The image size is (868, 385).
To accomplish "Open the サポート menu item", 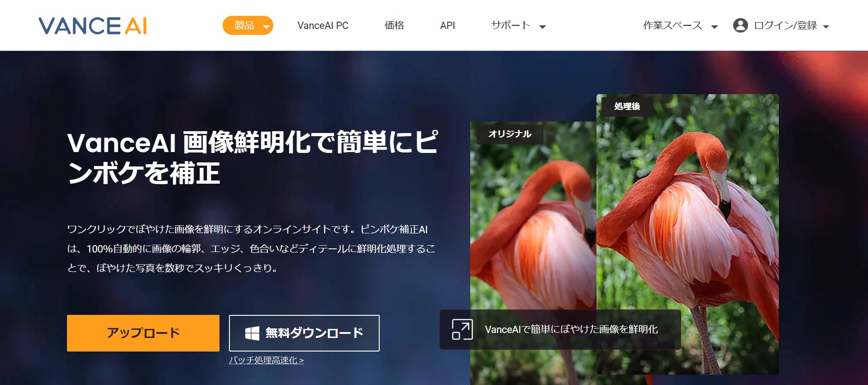I will point(510,25).
